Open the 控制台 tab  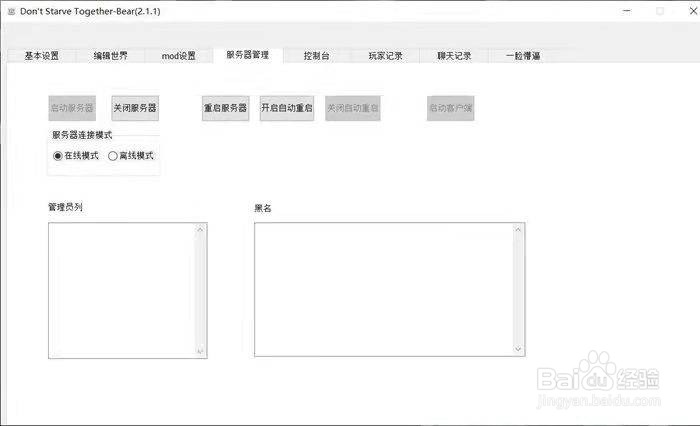coord(317,56)
